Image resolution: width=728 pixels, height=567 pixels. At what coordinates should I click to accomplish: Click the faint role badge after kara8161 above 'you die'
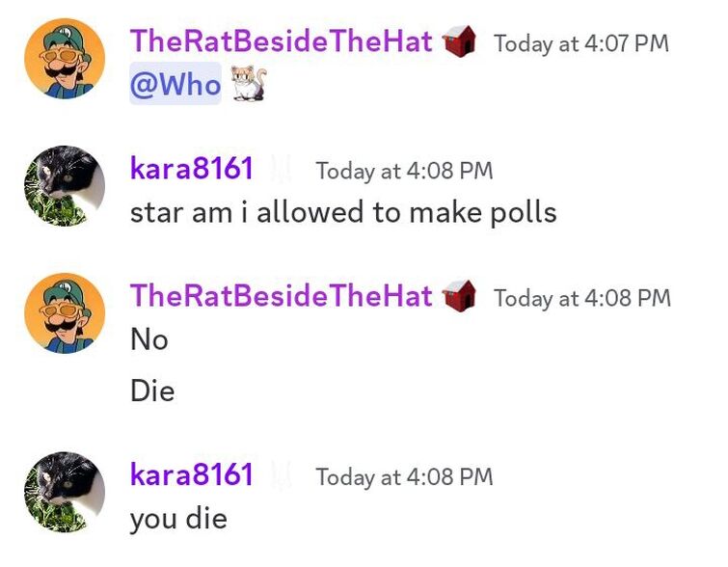282,474
